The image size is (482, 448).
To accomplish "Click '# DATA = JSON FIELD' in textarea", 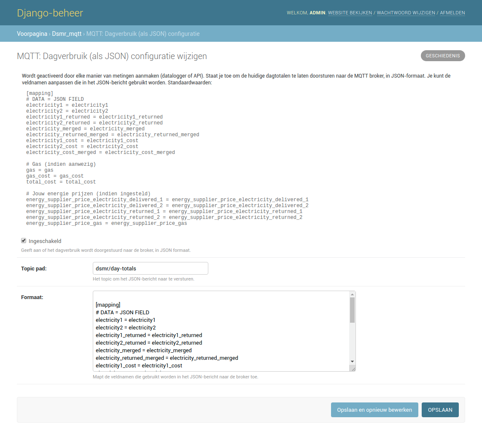I will click(122, 313).
